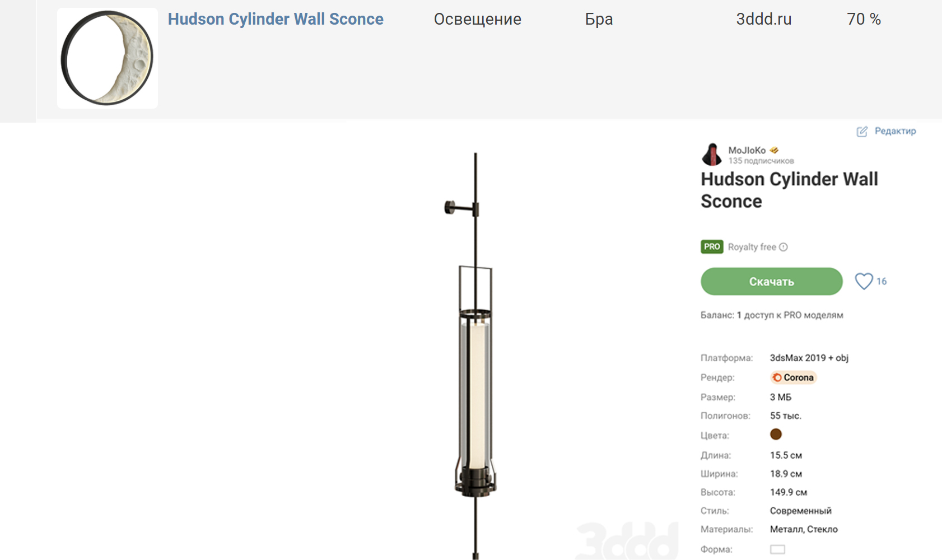942x560 pixels.
Task: Open the Hudson Cylinder Wall Sconce link
Action: pos(276,19)
